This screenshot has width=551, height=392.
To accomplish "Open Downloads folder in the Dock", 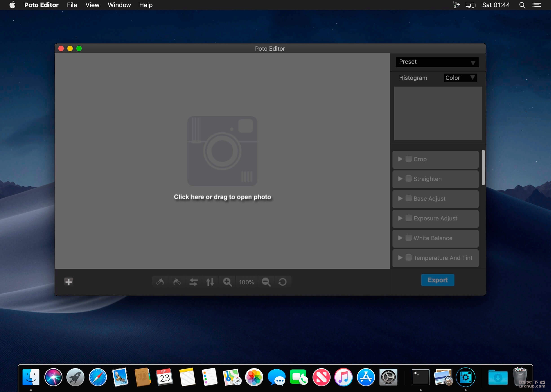I will point(498,377).
